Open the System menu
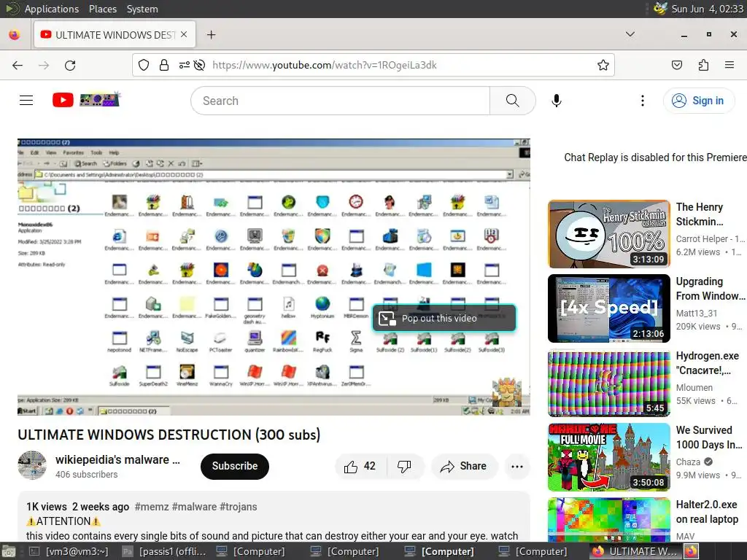The height and width of the screenshot is (560, 747). (142, 9)
